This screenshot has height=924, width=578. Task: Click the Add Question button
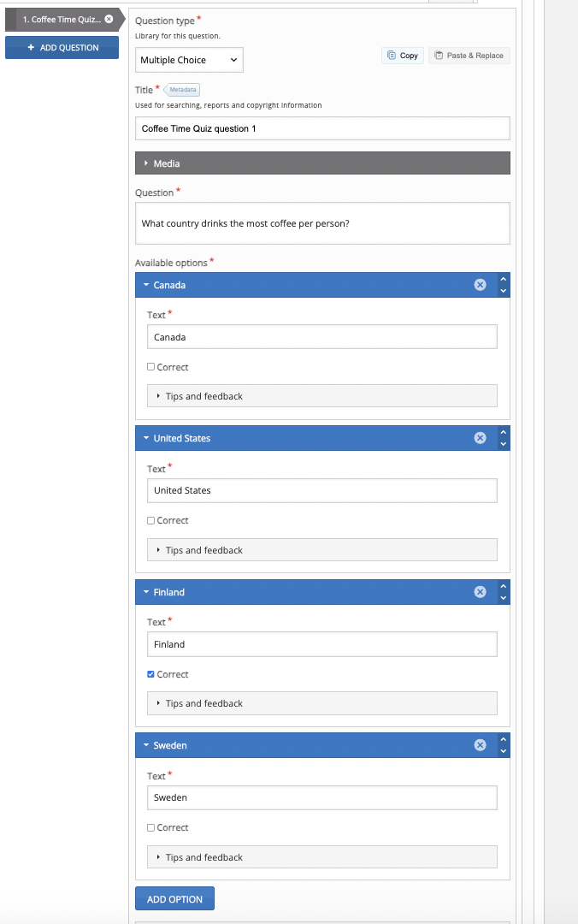62,48
